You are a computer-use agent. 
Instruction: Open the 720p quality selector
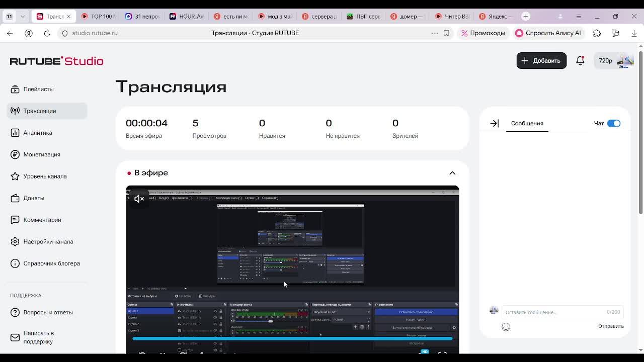pos(605,61)
